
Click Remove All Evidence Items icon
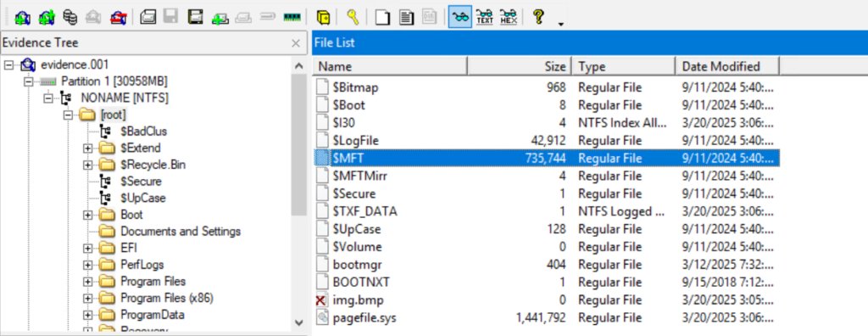click(118, 17)
